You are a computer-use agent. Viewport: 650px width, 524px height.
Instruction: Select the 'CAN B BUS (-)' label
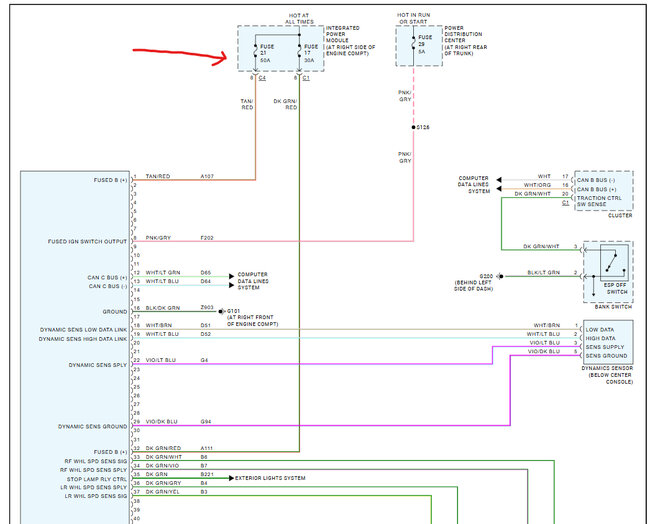click(596, 180)
